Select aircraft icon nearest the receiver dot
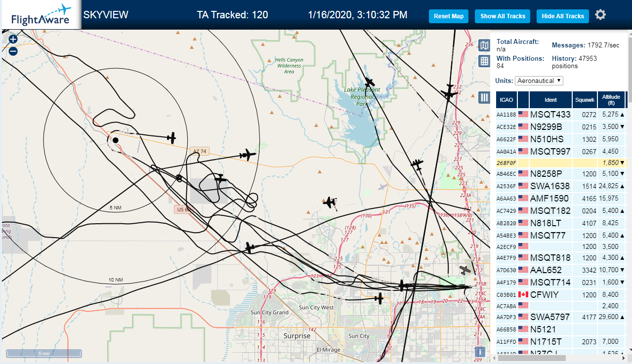Screen dimensions: 632x364 (171, 138)
